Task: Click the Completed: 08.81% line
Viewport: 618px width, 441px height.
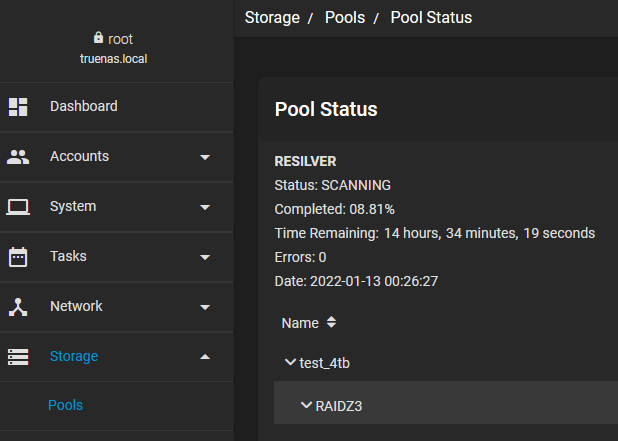Action: click(334, 209)
